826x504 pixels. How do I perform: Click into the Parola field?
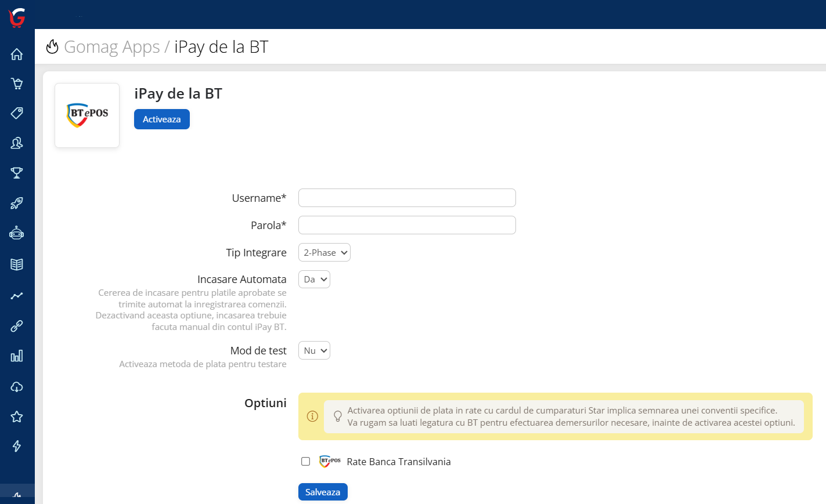[407, 225]
